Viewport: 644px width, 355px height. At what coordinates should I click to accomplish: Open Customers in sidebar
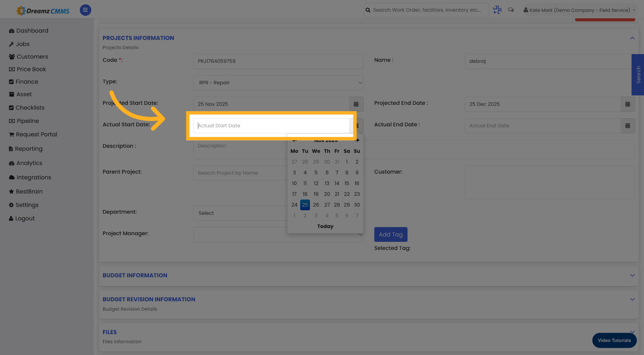point(29,57)
